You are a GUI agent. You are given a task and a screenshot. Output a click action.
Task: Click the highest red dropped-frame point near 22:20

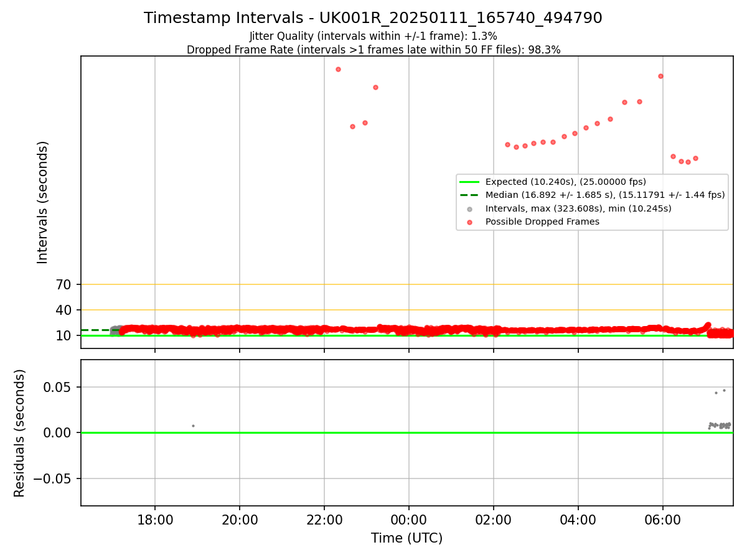tap(338, 69)
